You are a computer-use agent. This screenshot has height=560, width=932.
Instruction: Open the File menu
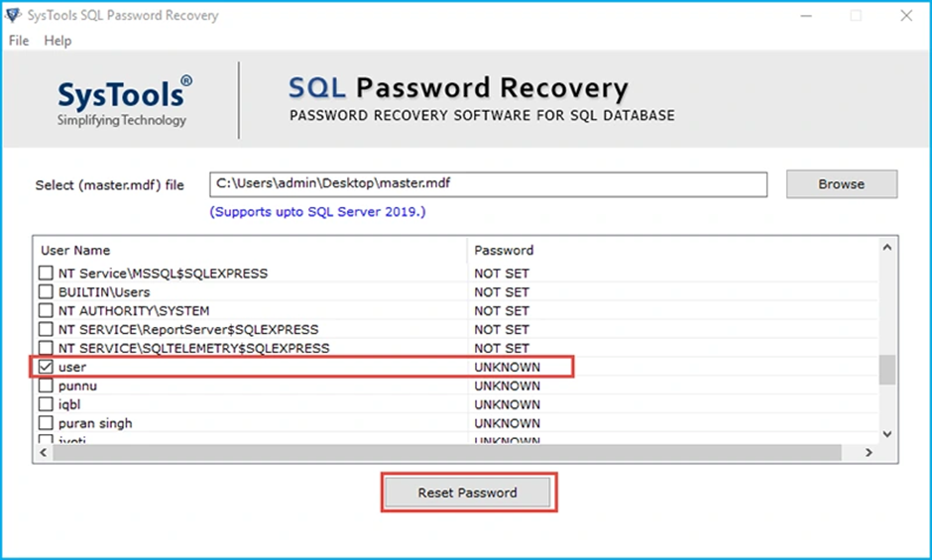click(19, 41)
